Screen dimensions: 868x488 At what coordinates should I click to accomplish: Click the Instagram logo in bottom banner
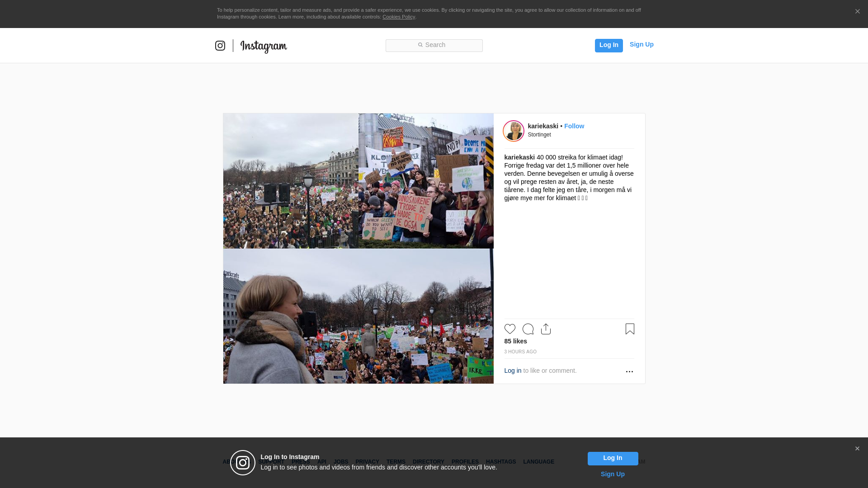coord(243,463)
